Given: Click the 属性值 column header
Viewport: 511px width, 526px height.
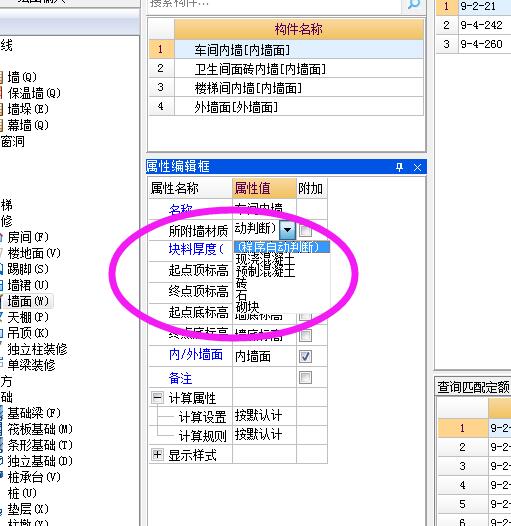Looking at the screenshot, I should point(264,188).
